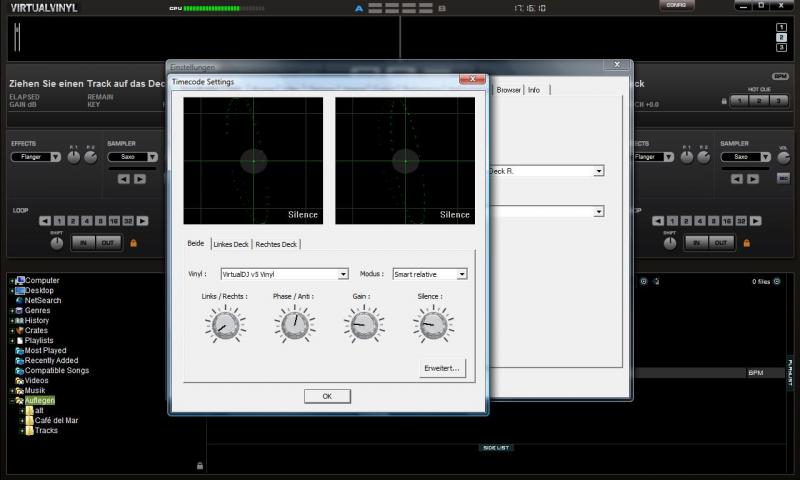Collapse the Auflegen folder node
This screenshot has width=800, height=480.
coord(12,401)
